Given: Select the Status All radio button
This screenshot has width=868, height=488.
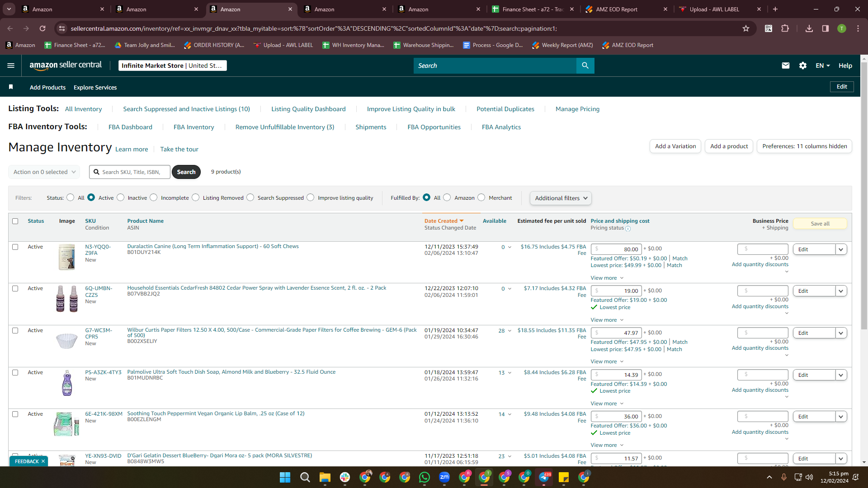Looking at the screenshot, I should point(70,197).
